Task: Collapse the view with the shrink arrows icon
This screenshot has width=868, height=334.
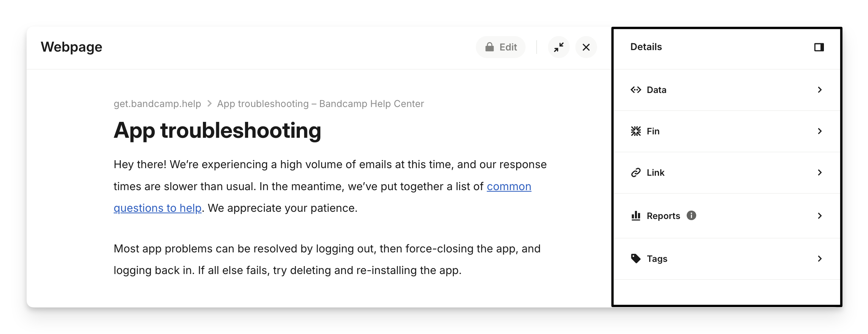Action: coord(559,47)
